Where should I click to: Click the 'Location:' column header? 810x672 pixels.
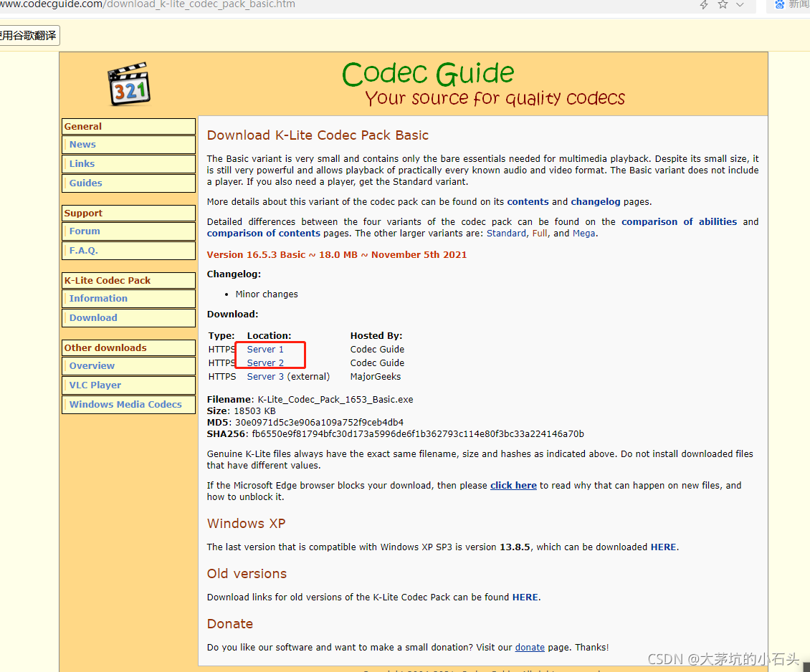pyautogui.click(x=269, y=336)
